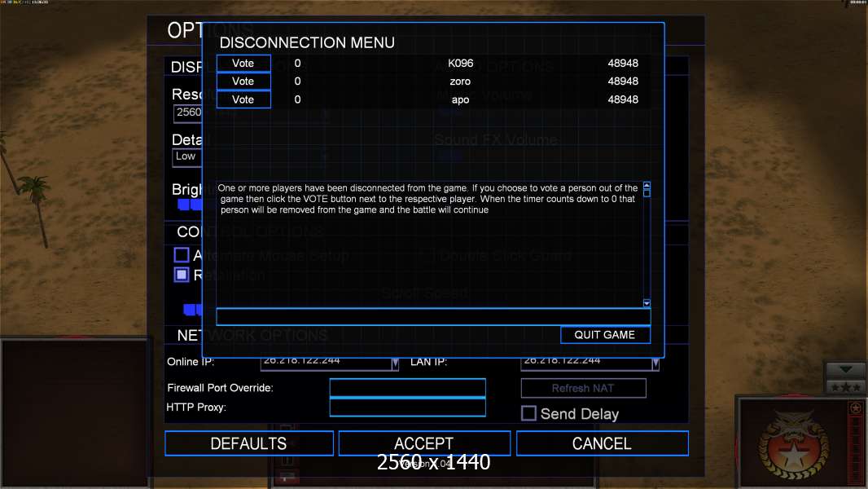
Task: Expand the LAN IP dropdown
Action: (655, 363)
